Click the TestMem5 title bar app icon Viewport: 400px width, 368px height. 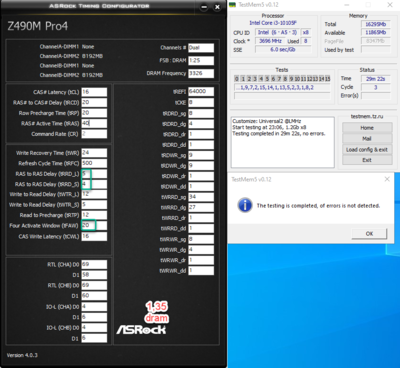click(232, 5)
